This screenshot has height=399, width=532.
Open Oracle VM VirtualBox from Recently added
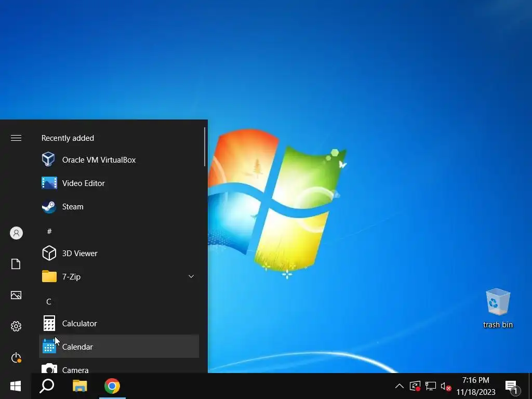tap(119, 160)
